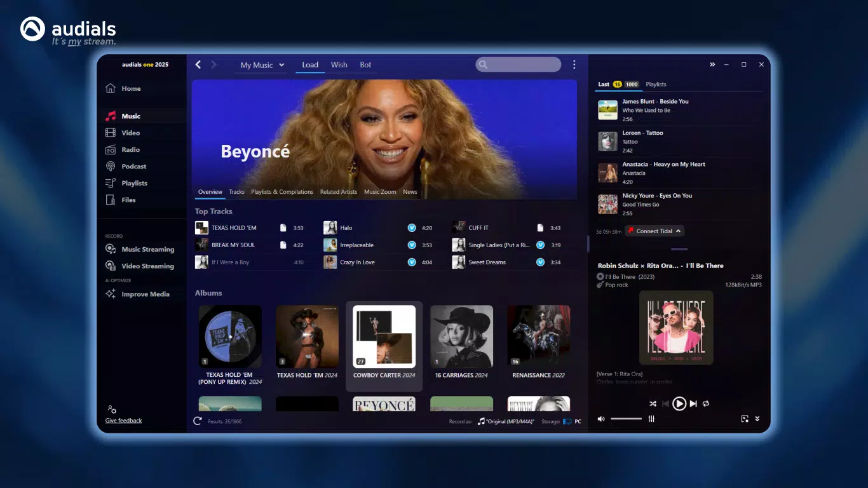868x488 pixels.
Task: Mute the player volume
Action: pyautogui.click(x=601, y=419)
